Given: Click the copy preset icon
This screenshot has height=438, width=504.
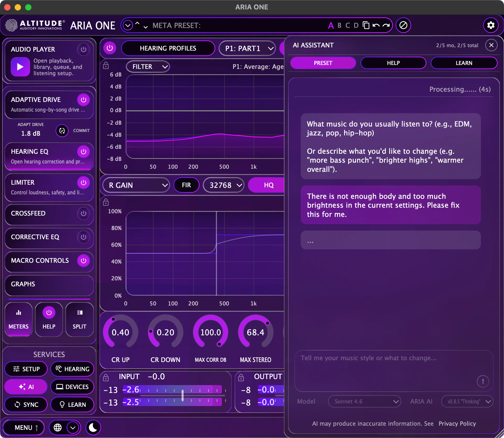Looking at the screenshot, I should [x=366, y=25].
